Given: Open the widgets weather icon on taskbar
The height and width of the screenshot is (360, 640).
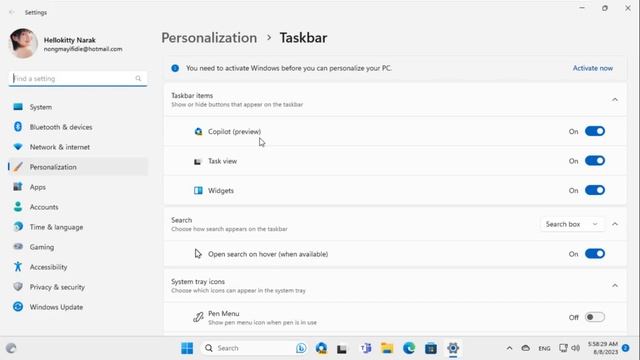Looking at the screenshot, I should click(11, 348).
